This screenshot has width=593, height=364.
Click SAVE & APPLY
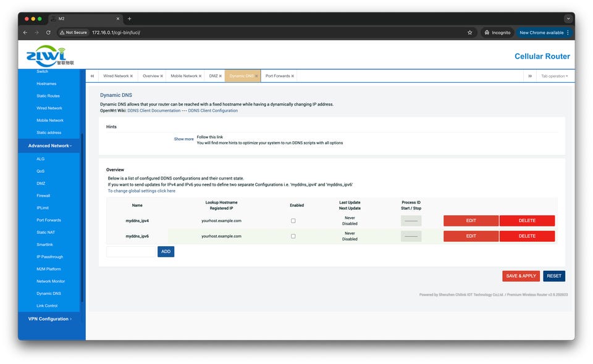[521, 276]
